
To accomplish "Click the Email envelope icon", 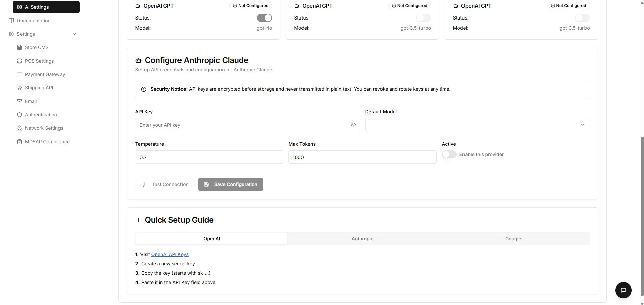I will tap(19, 101).
